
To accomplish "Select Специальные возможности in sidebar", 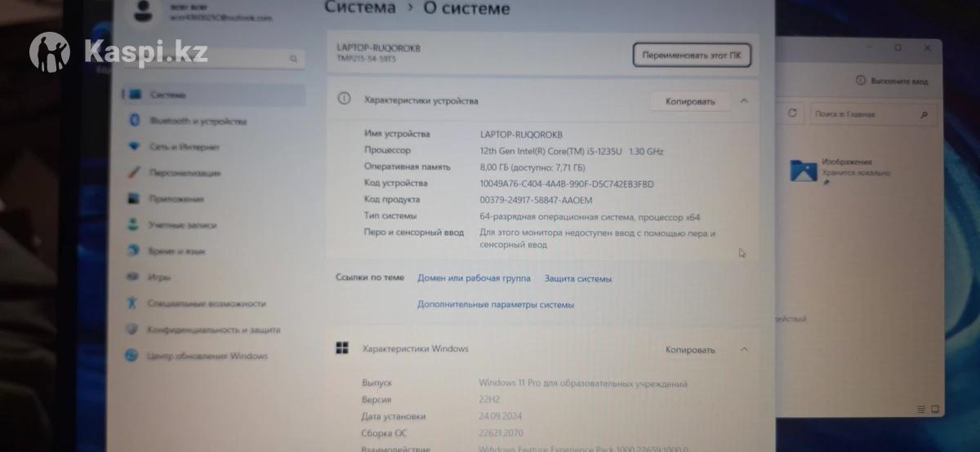I will (207, 304).
